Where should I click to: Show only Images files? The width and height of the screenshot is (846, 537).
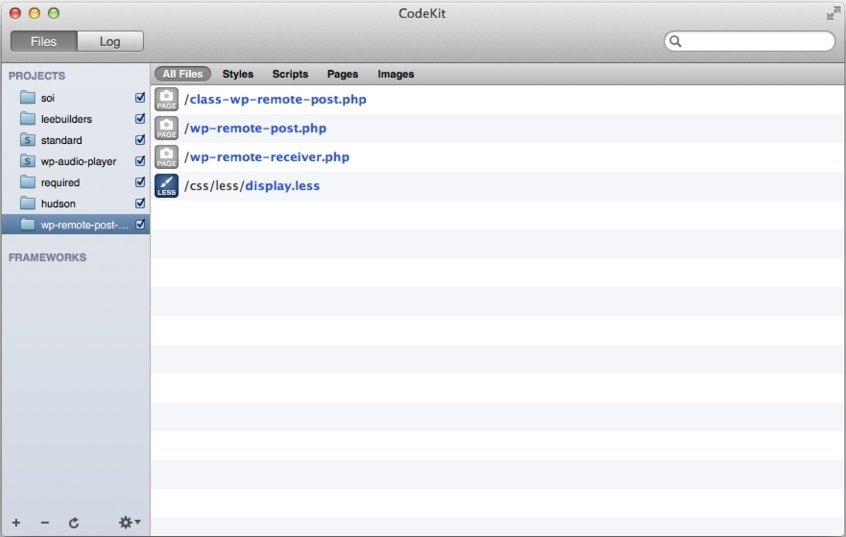[396, 74]
